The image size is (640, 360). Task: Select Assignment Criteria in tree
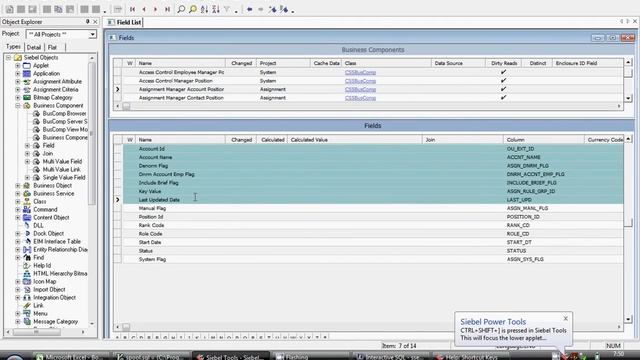pyautogui.click(x=56, y=89)
